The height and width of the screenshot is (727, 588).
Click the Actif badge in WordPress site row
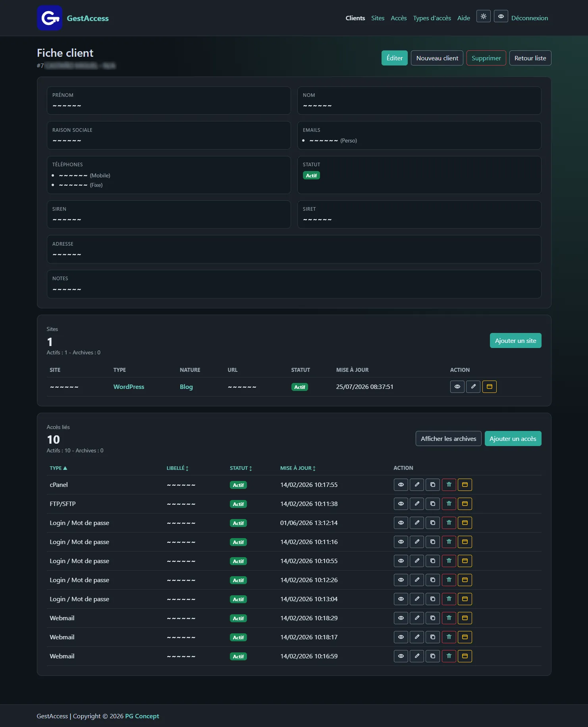click(x=300, y=387)
